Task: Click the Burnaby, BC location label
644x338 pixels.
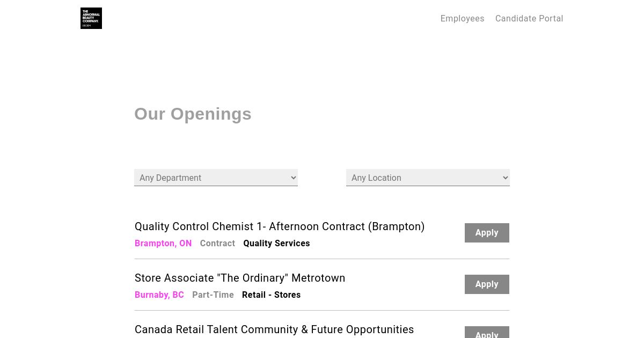Action: pos(159,295)
